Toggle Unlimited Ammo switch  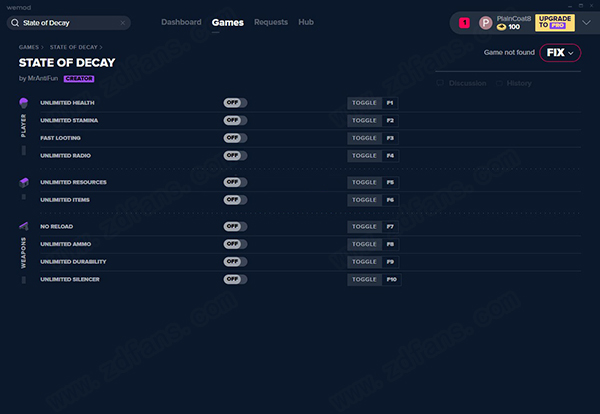pyautogui.click(x=235, y=244)
